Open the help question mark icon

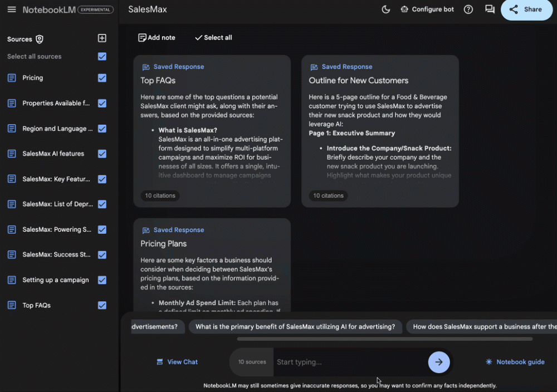click(468, 9)
